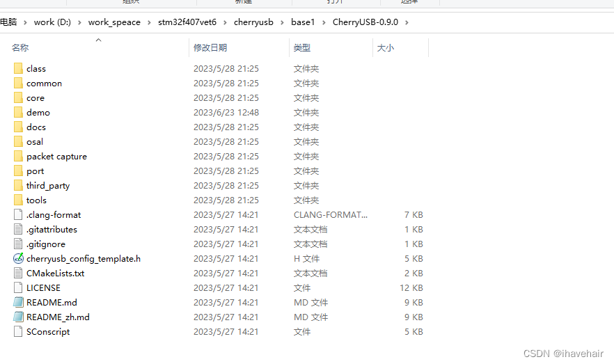The height and width of the screenshot is (364, 614).
Task: Select the CMakeLists.txt file name
Action: tap(55, 274)
